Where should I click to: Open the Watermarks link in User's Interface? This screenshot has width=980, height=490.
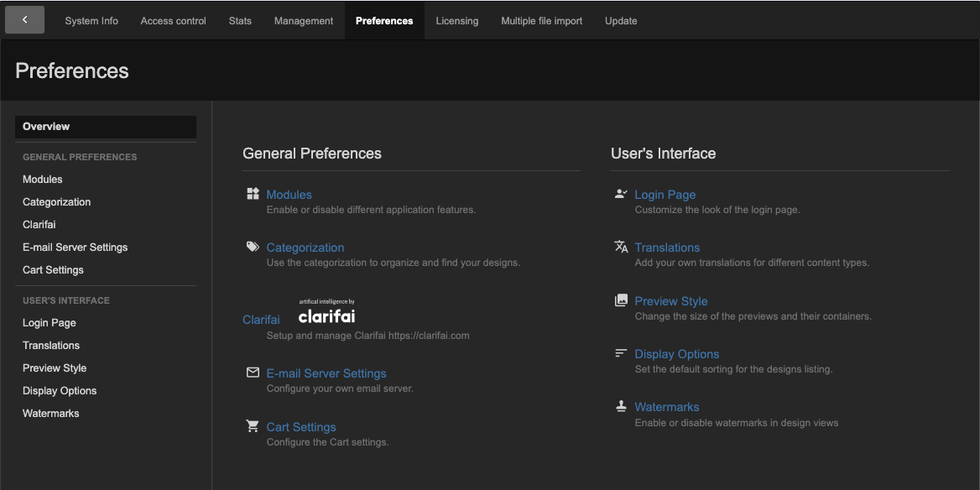click(666, 407)
